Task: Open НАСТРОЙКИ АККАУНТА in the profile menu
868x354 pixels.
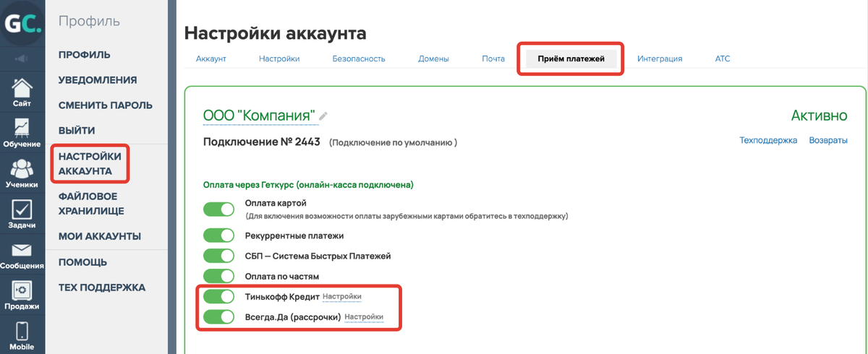Action: click(x=90, y=163)
